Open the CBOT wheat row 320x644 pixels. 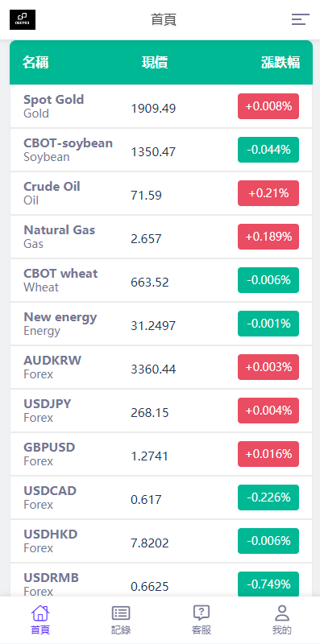pyautogui.click(x=161, y=280)
